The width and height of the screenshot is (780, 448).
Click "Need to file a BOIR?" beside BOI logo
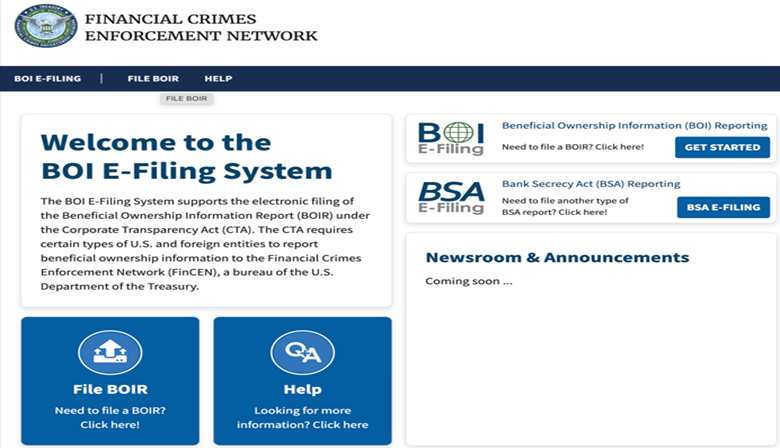tap(572, 147)
